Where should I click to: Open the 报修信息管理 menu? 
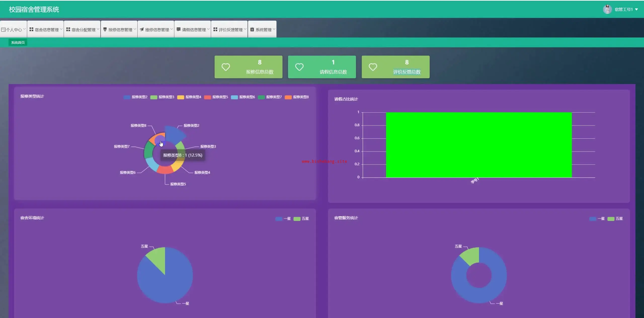click(x=120, y=30)
